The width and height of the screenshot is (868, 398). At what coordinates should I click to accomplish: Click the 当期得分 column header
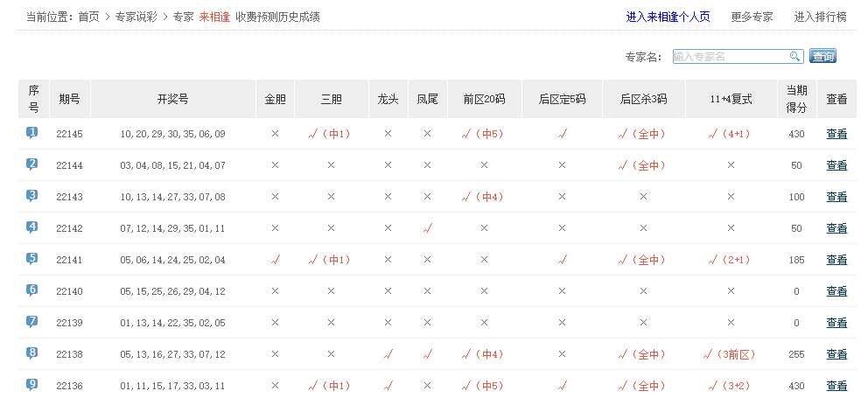point(796,99)
